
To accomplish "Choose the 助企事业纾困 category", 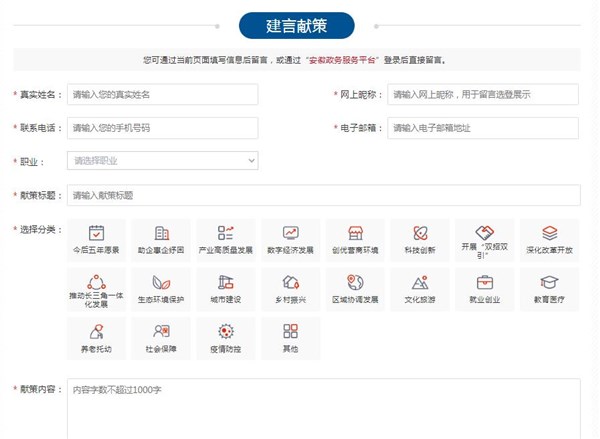I will (x=161, y=233).
